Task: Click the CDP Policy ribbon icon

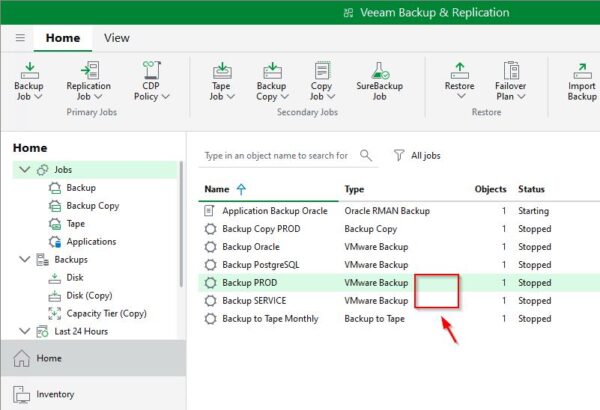Action: coord(151,70)
